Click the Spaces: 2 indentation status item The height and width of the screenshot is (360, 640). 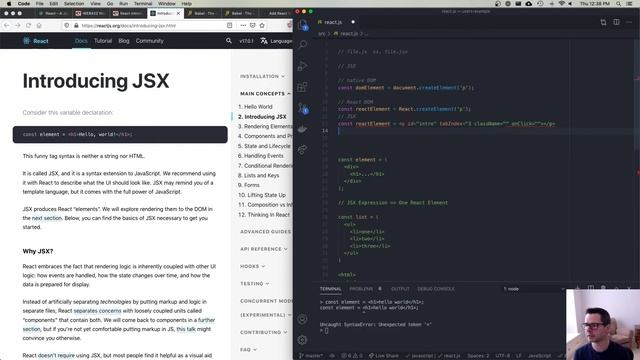tap(478, 356)
